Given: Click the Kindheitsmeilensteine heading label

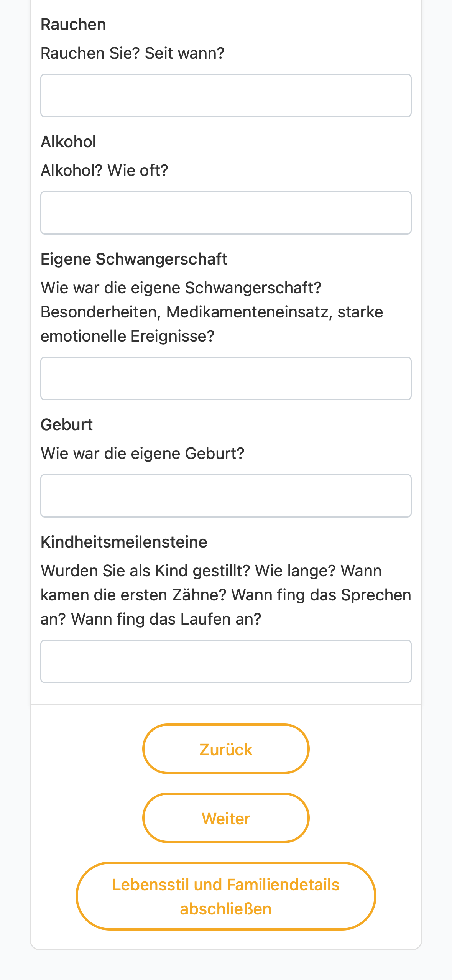Looking at the screenshot, I should coord(124,542).
